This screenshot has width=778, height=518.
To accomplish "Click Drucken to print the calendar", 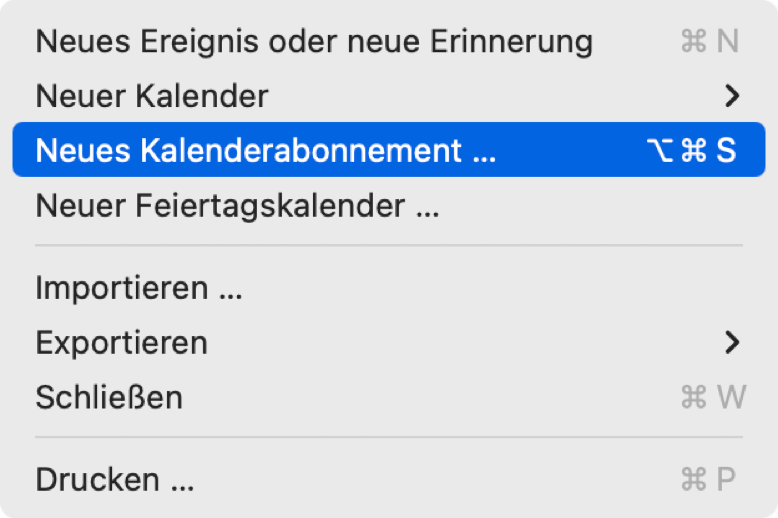I will [x=114, y=479].
